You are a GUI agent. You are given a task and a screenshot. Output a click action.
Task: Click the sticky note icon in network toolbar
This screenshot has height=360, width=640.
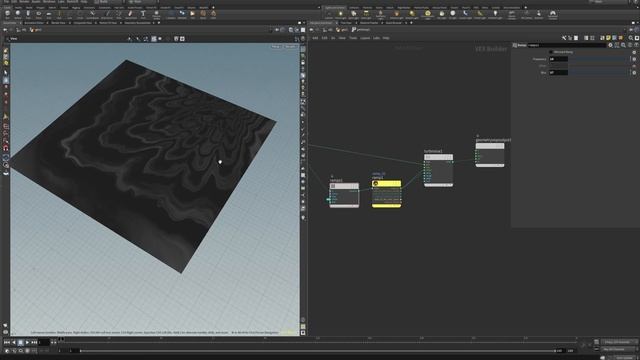(x=608, y=38)
